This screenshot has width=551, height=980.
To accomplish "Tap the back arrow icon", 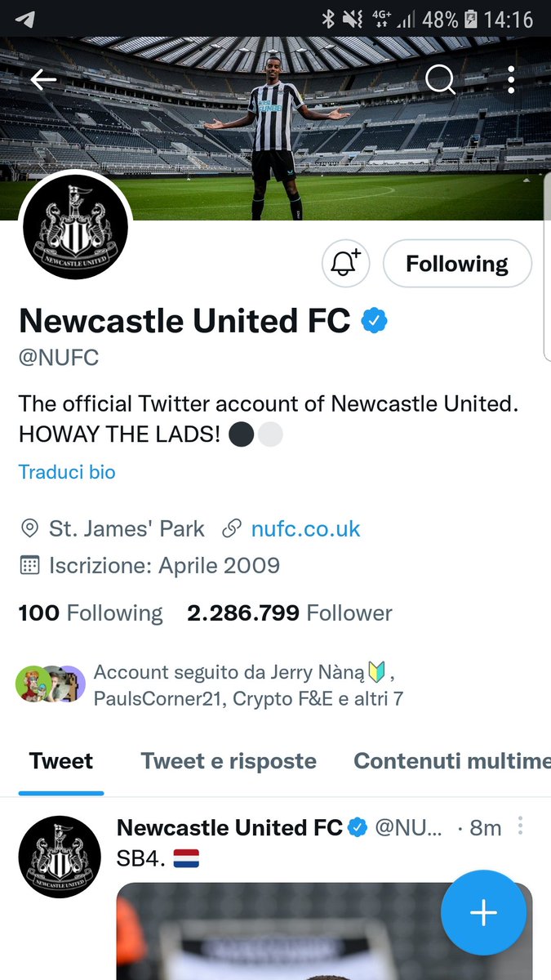I will pyautogui.click(x=43, y=79).
